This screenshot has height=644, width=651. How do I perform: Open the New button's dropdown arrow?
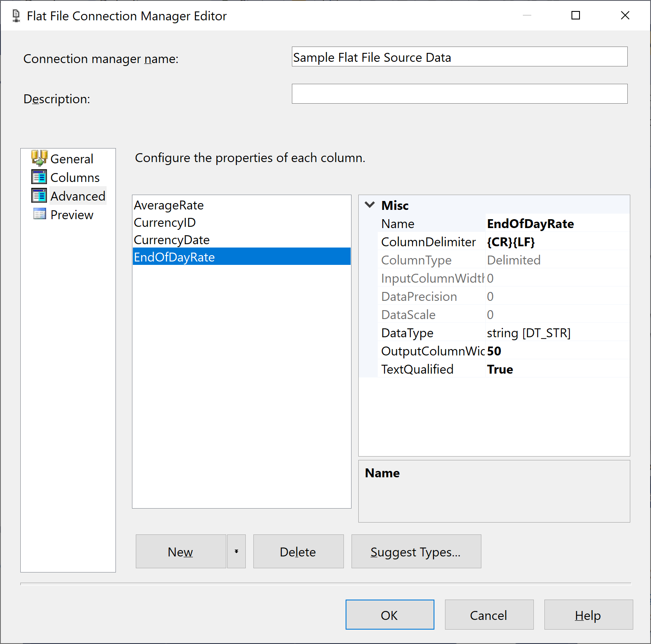(236, 551)
